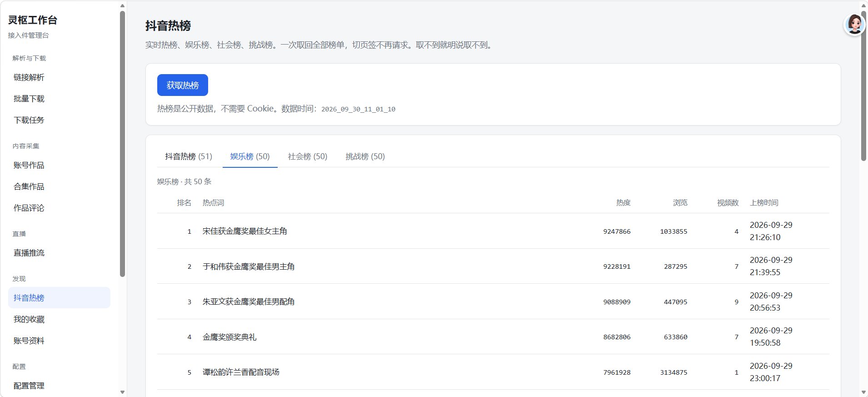This screenshot has width=868, height=397.
Task: Open 链接解析 in the sidebar
Action: click(59, 77)
